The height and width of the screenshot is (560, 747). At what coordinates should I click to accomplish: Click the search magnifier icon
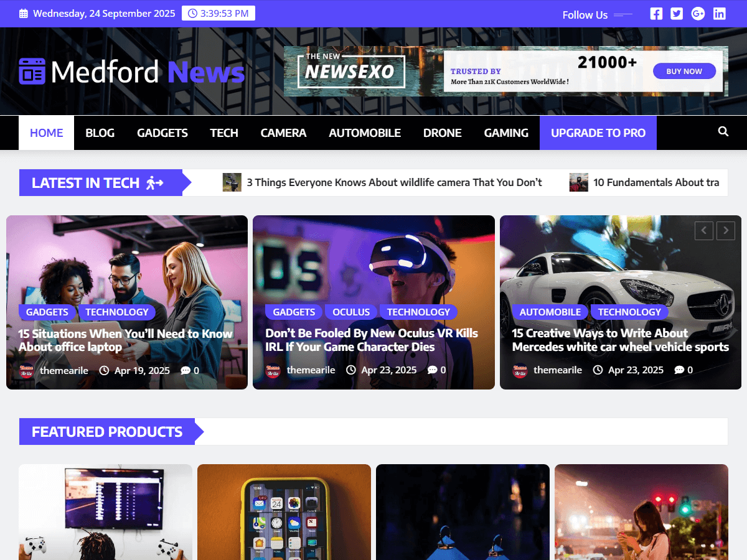723,132
